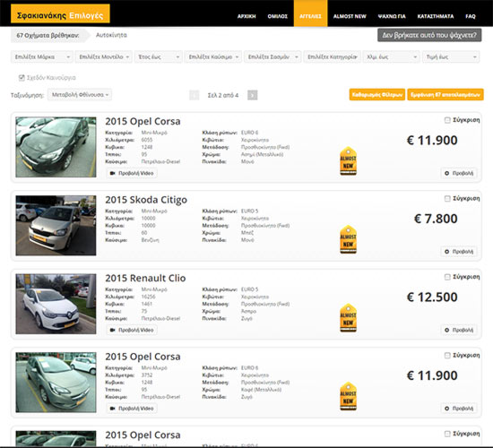
Task: Open the ΚΑΤΑΣΤΗΜΑΤΑ menu item
Action: pos(436,16)
